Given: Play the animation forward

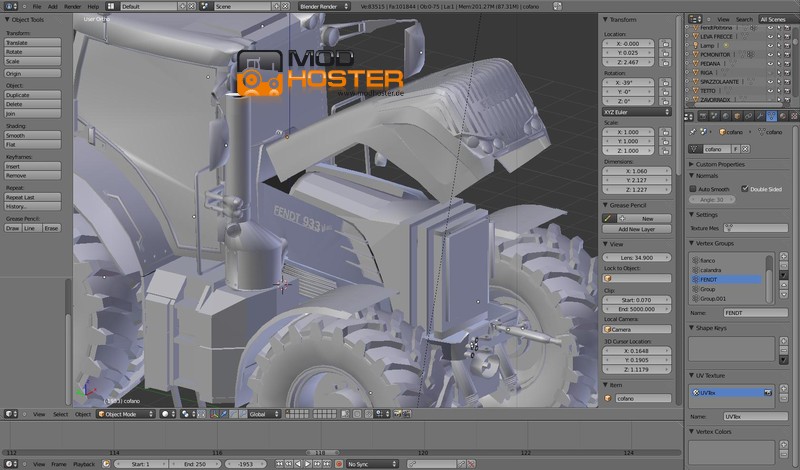Looking at the screenshot, I should [x=308, y=464].
